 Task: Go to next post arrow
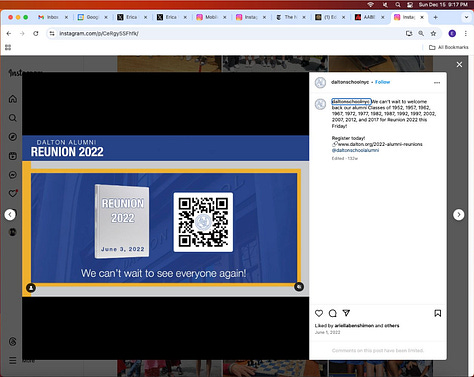tap(459, 215)
